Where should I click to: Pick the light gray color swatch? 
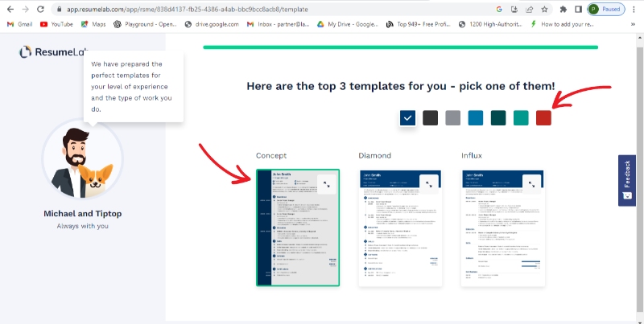click(453, 118)
